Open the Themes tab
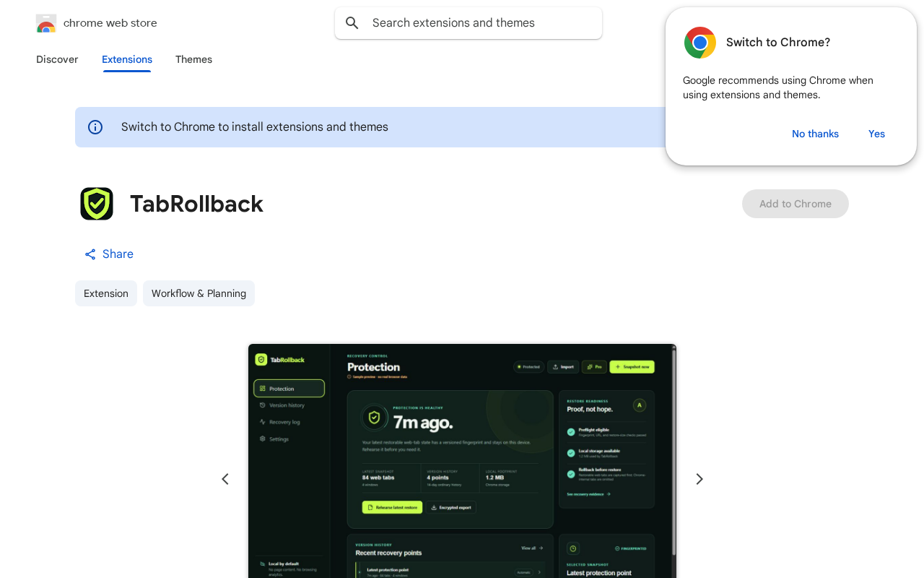The image size is (924, 578). 193,59
